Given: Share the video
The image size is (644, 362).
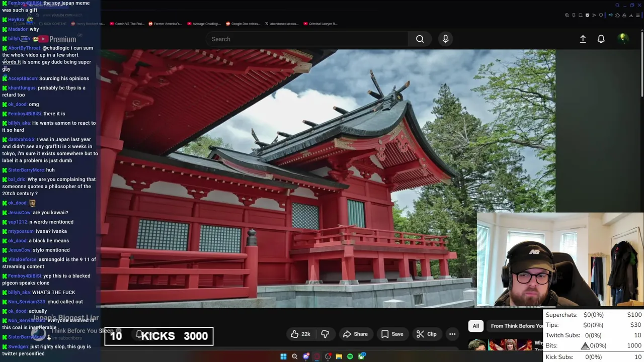Looking at the screenshot, I should pos(355,334).
